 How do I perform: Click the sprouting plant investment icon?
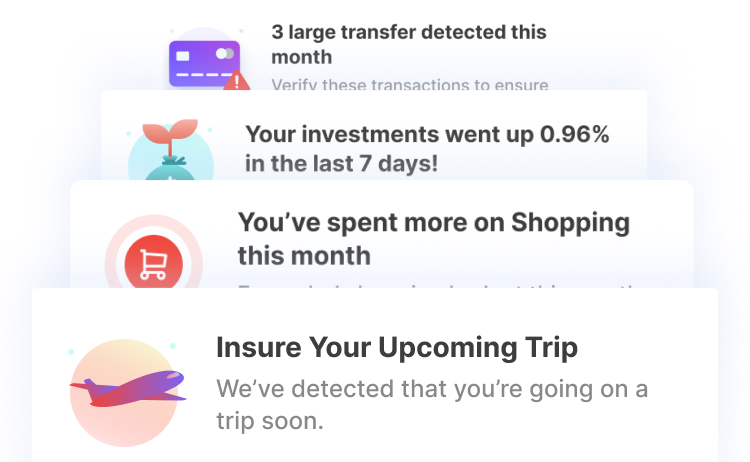[170, 136]
